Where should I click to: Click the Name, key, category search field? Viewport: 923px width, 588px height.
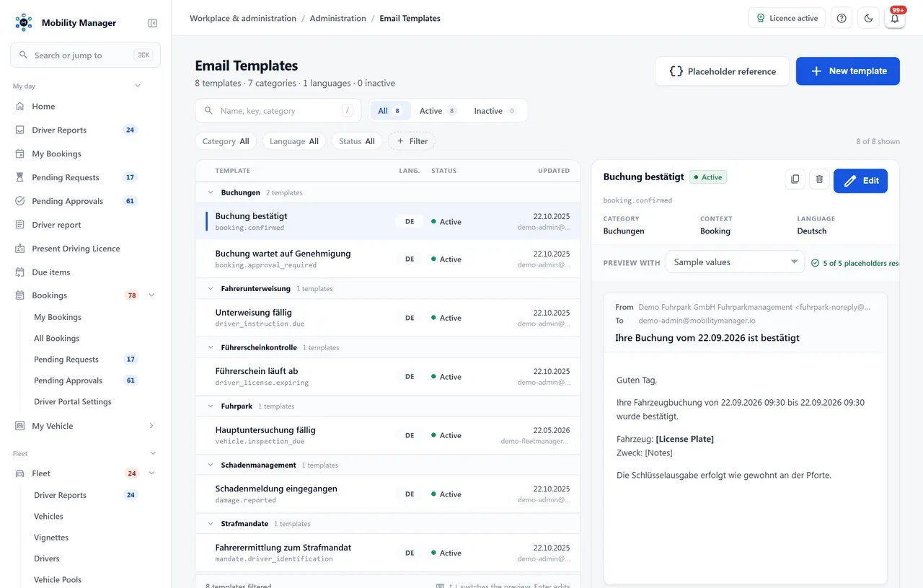coord(278,111)
